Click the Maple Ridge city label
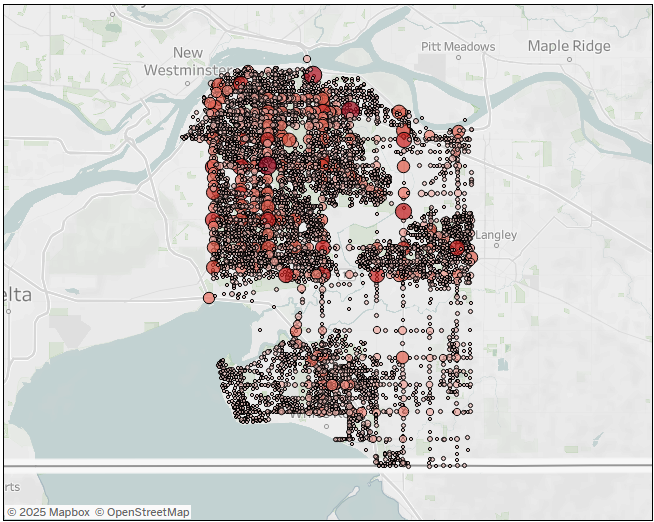Viewport: 654px width, 522px height. (x=568, y=46)
